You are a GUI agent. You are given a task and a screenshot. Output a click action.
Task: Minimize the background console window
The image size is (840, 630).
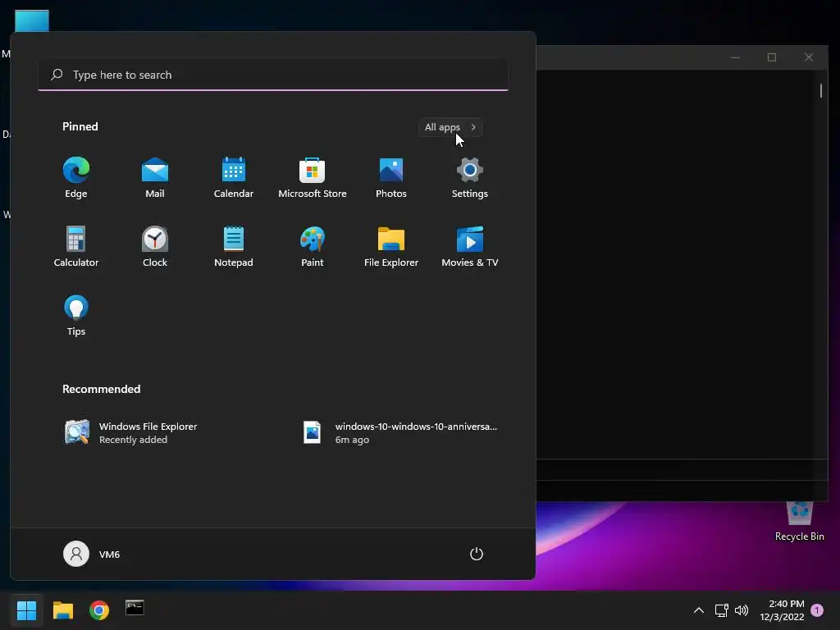pyautogui.click(x=735, y=57)
